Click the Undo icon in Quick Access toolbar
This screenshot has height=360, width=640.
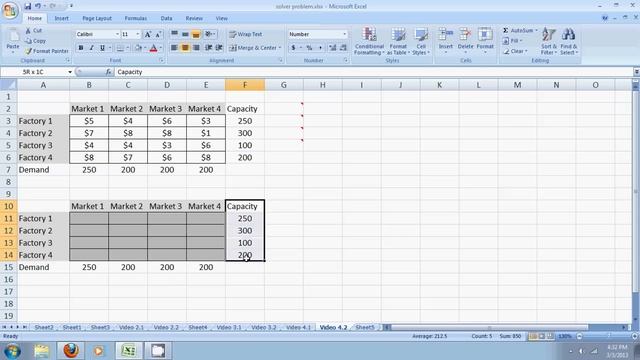(38, 6)
